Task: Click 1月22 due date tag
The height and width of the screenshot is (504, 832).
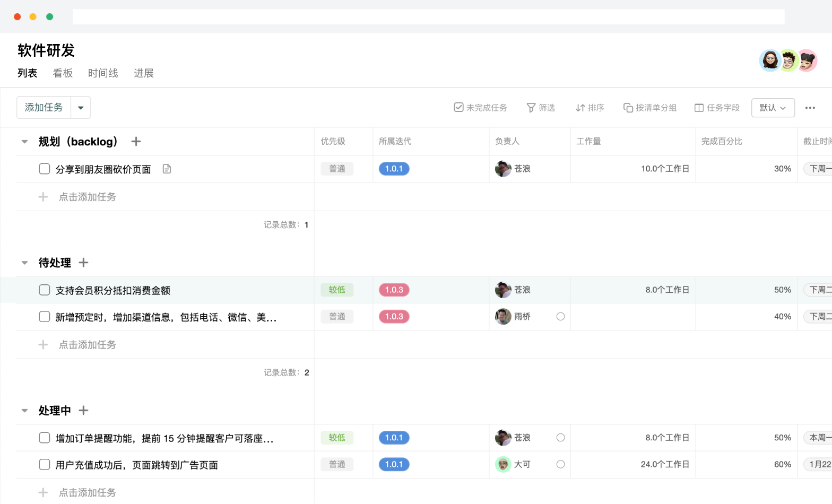Action: click(x=818, y=464)
